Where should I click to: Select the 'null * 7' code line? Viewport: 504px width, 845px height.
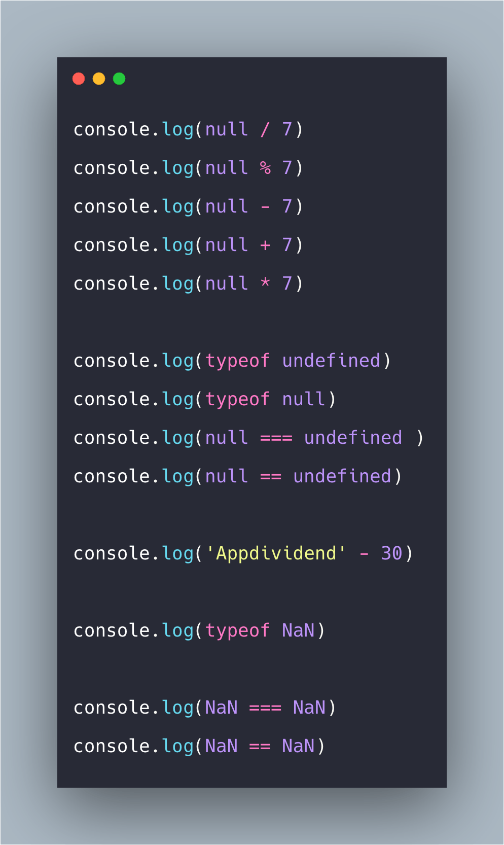click(x=188, y=284)
